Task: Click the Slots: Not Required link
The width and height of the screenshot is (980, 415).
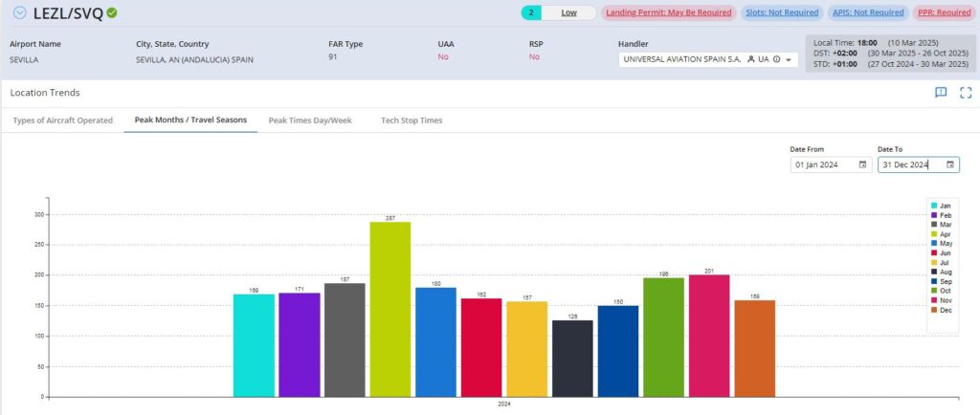Action: click(781, 12)
